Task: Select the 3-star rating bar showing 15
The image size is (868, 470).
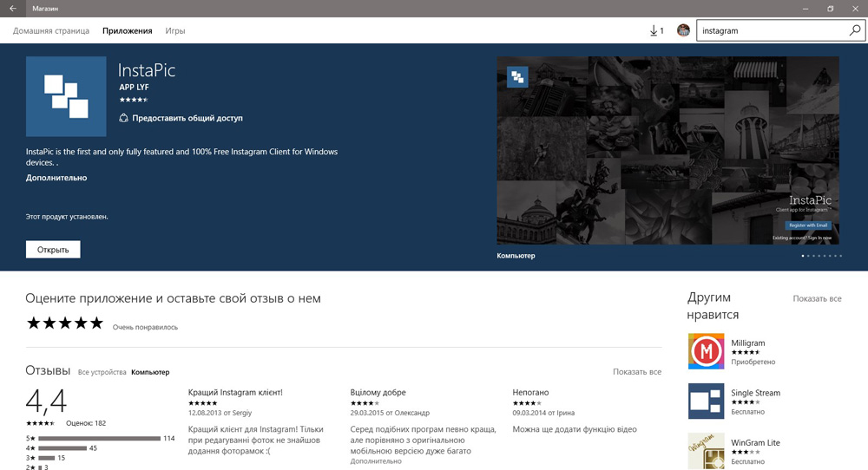Action: [x=47, y=458]
